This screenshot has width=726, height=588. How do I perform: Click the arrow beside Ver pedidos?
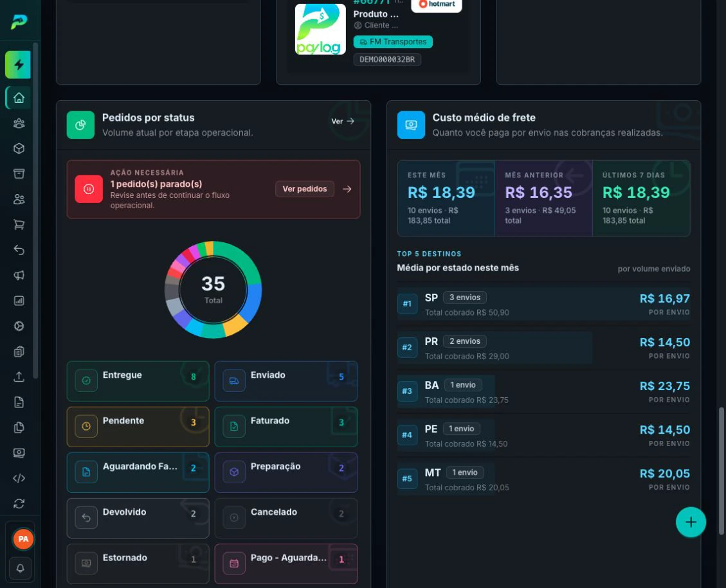click(x=347, y=189)
